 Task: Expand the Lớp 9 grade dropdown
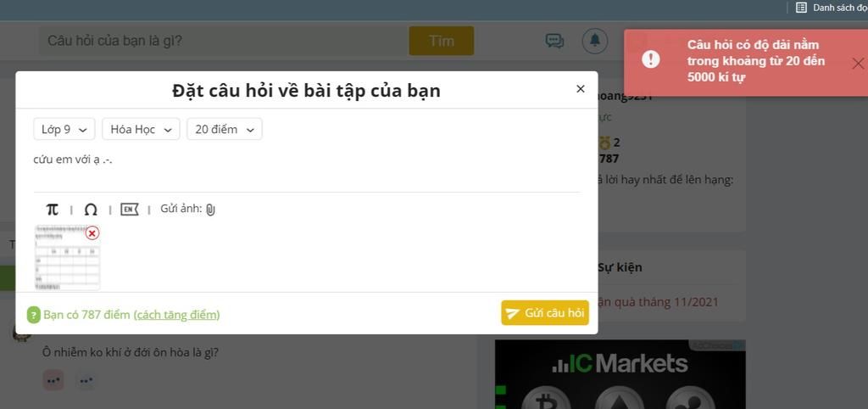[64, 129]
